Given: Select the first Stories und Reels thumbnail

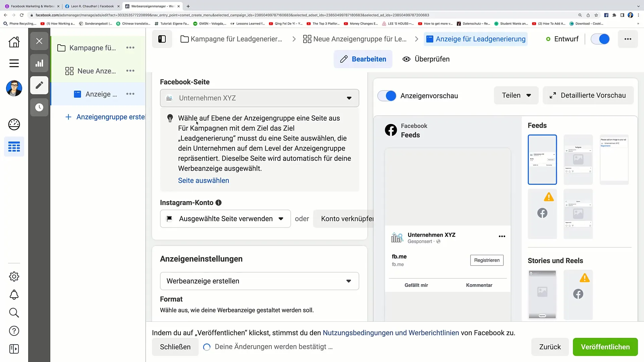Looking at the screenshot, I should (x=542, y=294).
